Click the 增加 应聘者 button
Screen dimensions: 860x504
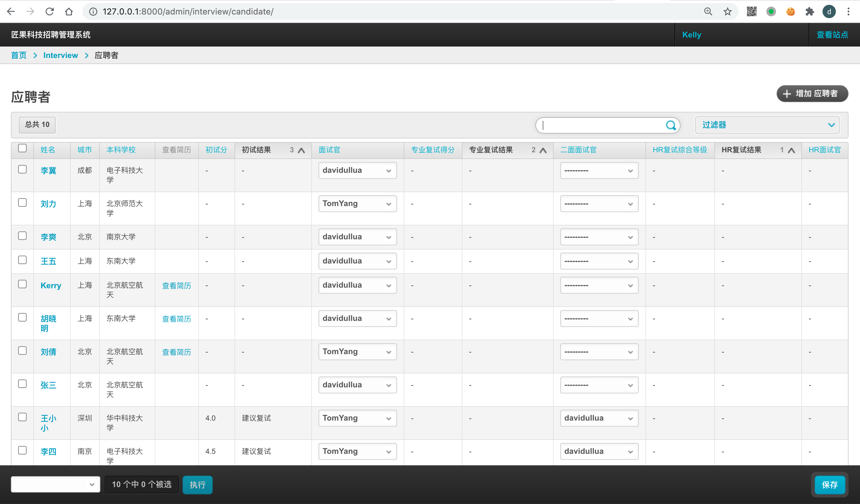(812, 93)
